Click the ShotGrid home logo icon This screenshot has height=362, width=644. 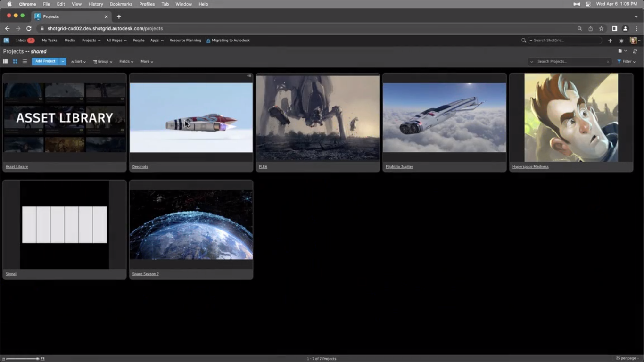coord(6,41)
